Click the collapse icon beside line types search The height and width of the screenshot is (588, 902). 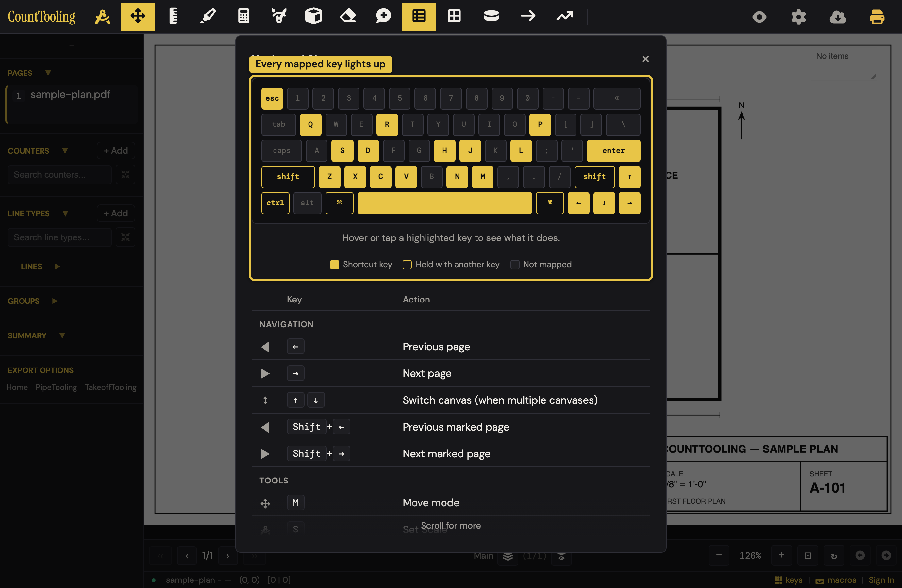click(125, 237)
